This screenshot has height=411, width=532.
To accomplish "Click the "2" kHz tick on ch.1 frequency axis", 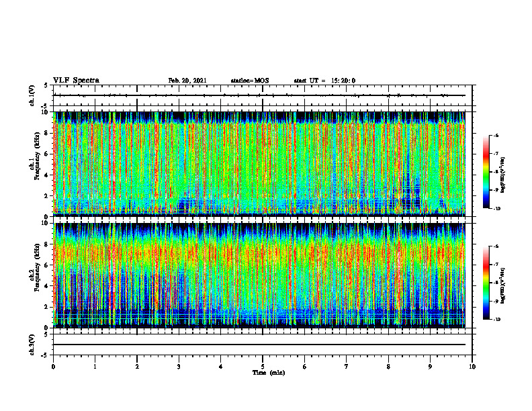I will tap(47, 195).
